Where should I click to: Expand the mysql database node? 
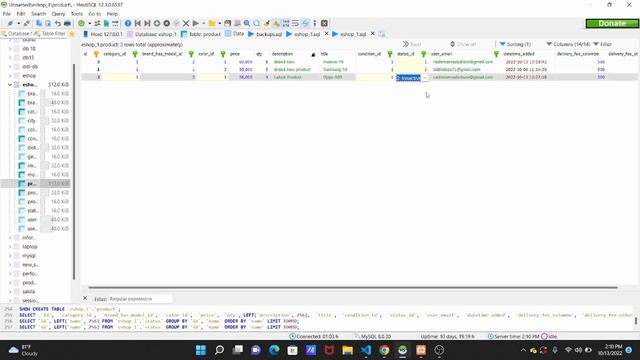[10, 256]
